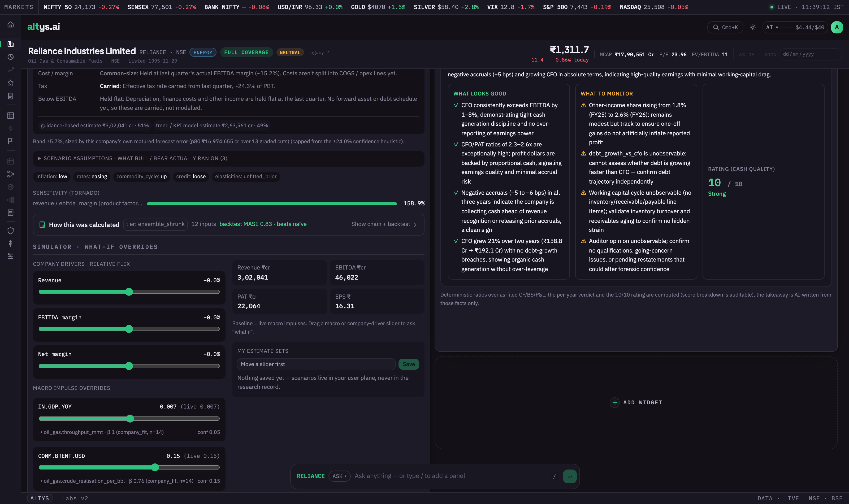This screenshot has width=849, height=504.
Task: Select the ALTYS tab in footer
Action: click(40, 498)
